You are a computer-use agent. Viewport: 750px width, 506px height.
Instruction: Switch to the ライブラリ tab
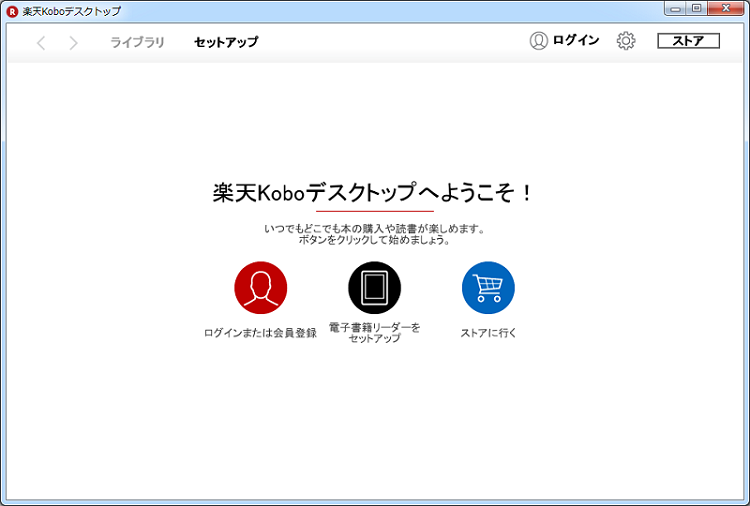pos(137,42)
